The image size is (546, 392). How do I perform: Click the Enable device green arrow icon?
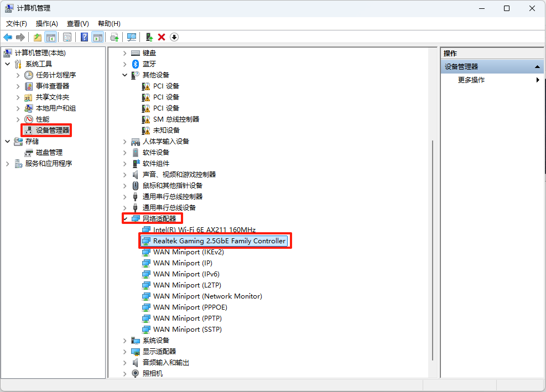click(x=149, y=37)
